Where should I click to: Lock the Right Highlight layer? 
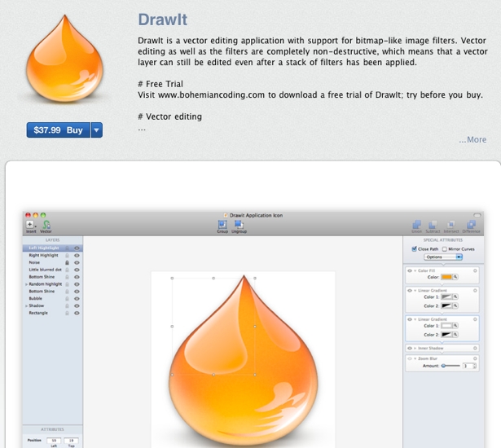coord(67,256)
